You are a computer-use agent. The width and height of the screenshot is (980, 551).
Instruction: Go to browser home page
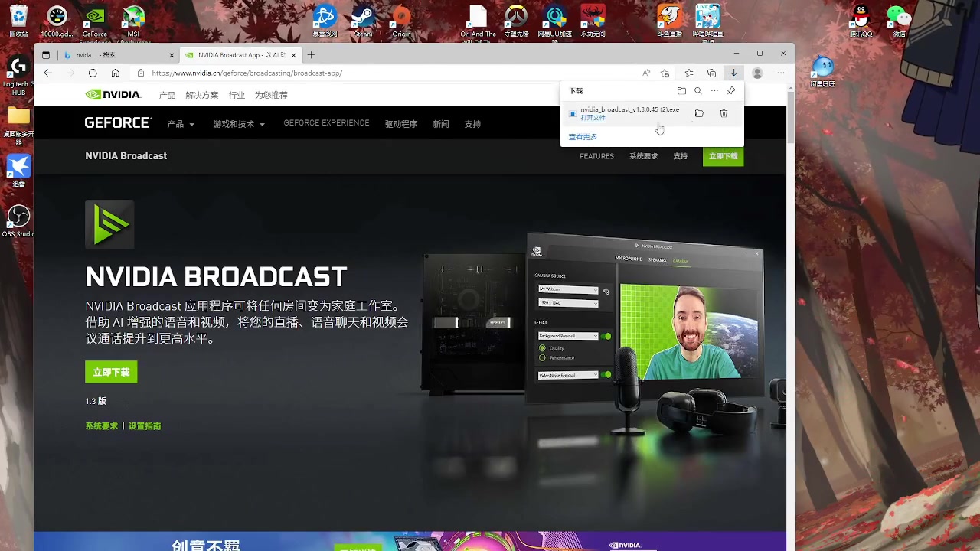[x=115, y=73]
